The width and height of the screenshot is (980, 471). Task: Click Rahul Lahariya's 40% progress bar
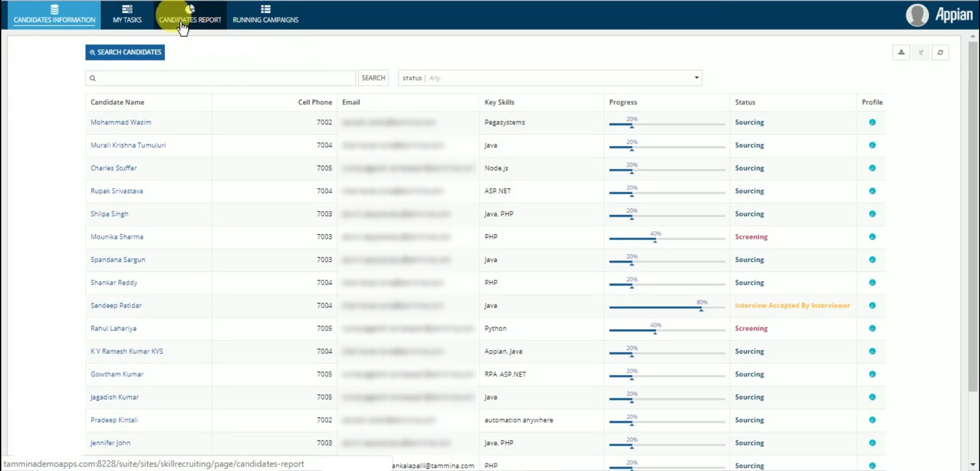[x=667, y=330]
